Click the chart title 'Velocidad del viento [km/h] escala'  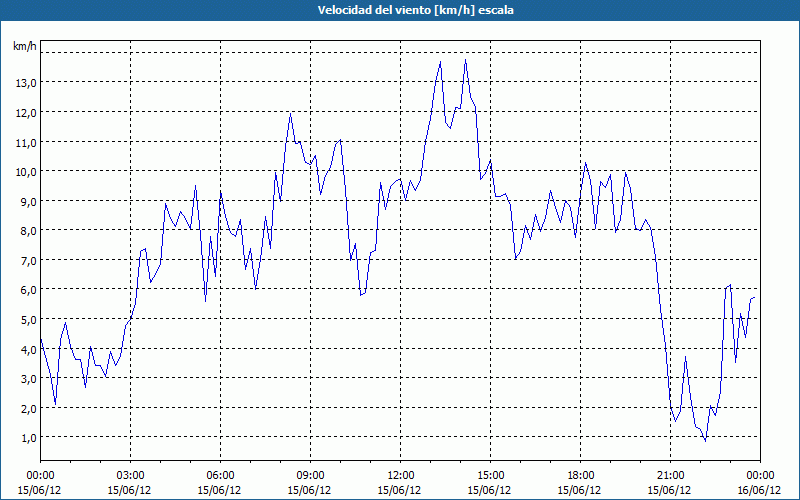click(415, 10)
